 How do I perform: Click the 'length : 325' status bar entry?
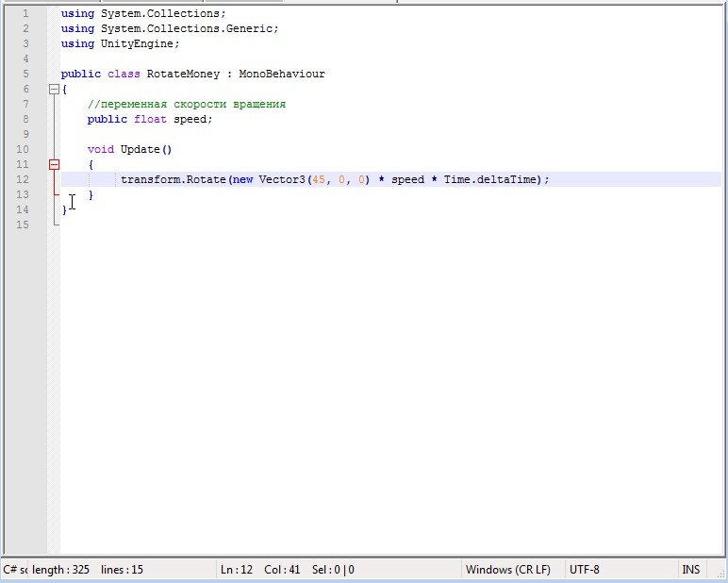[60, 570]
